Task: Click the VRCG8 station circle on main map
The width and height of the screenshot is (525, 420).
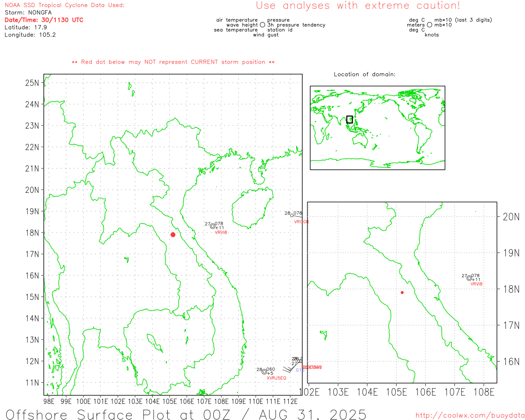Action: pos(292,215)
